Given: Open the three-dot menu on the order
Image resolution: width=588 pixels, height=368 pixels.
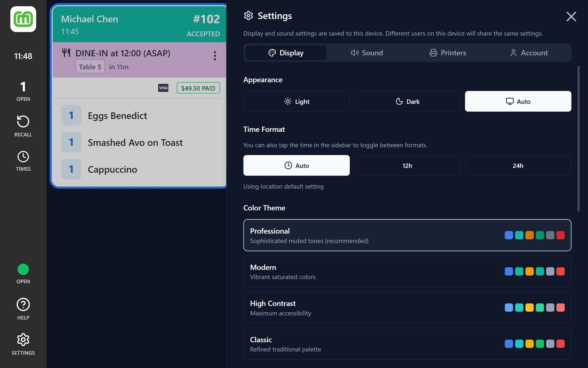Looking at the screenshot, I should click(215, 55).
